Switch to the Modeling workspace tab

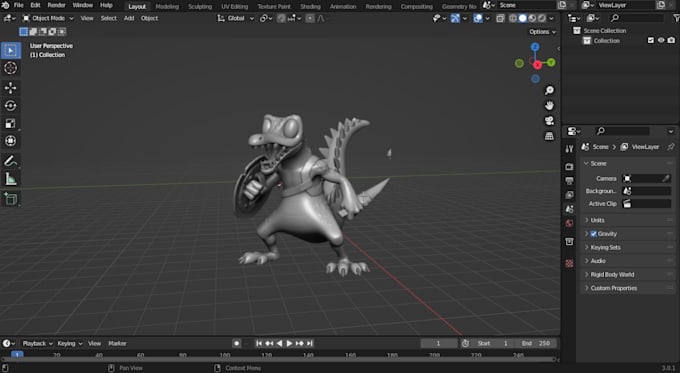click(167, 6)
